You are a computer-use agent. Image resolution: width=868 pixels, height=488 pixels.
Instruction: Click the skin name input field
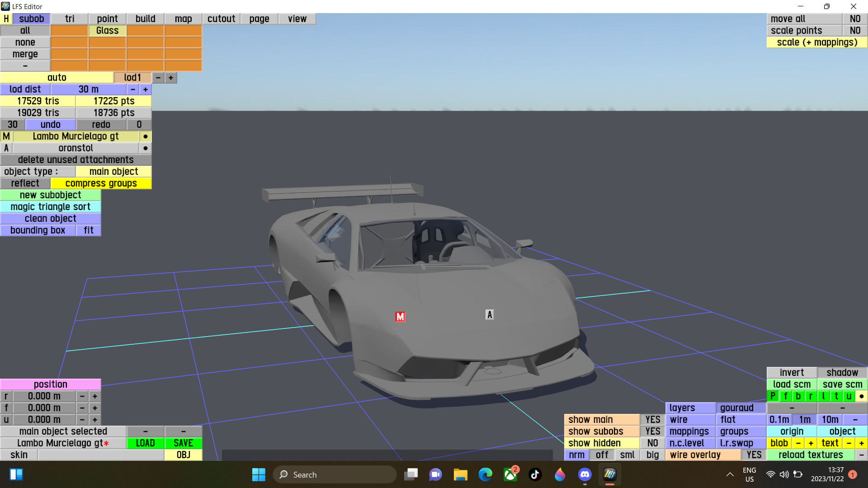tap(101, 455)
